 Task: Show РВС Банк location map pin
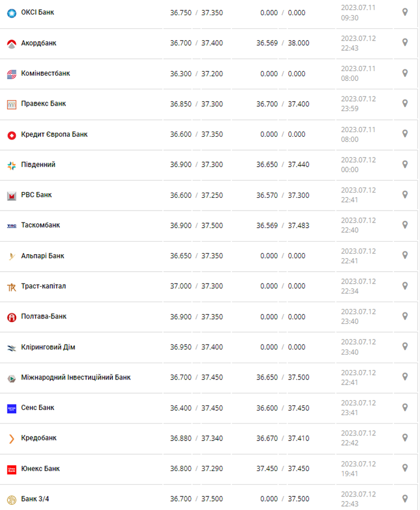click(405, 194)
